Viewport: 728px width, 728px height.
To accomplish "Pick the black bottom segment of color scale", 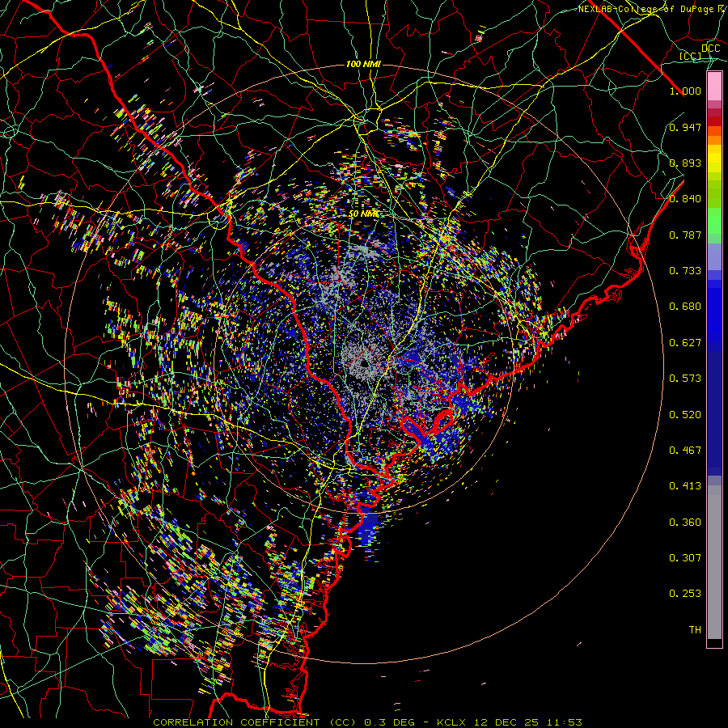I will tap(714, 643).
